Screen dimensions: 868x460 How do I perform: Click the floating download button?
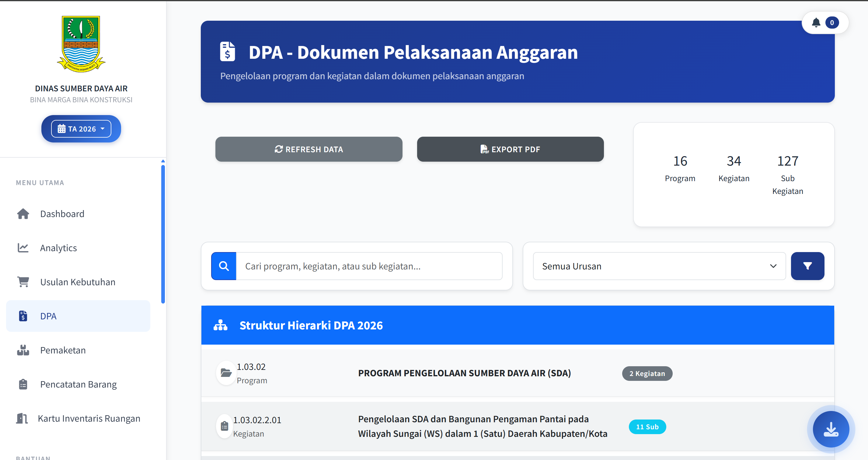pos(831,429)
